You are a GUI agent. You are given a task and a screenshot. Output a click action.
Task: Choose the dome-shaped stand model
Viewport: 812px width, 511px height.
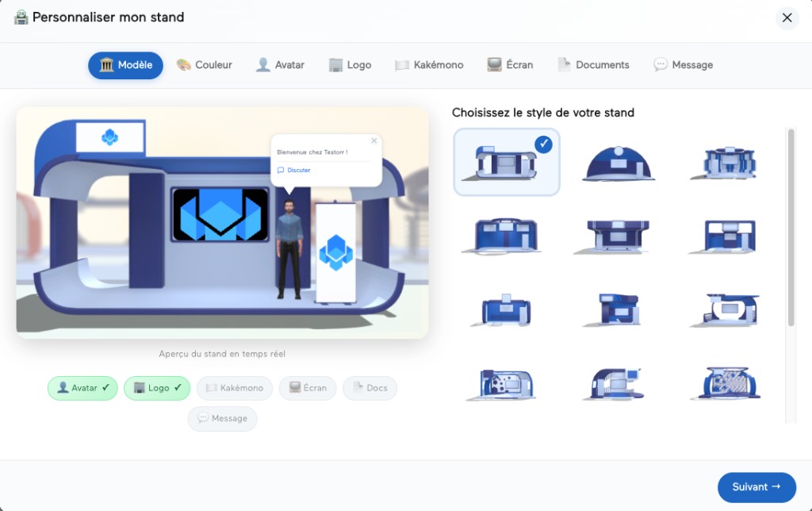coord(619,163)
